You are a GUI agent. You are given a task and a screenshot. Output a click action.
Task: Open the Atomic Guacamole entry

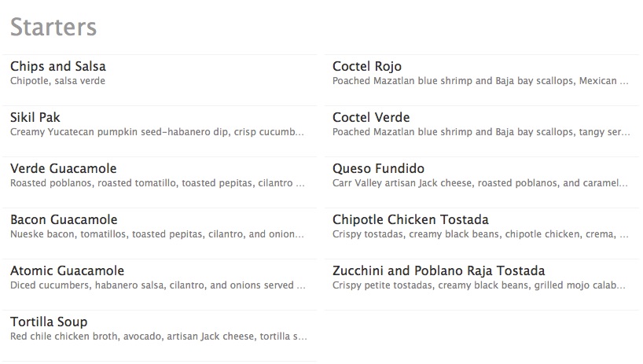67,271
